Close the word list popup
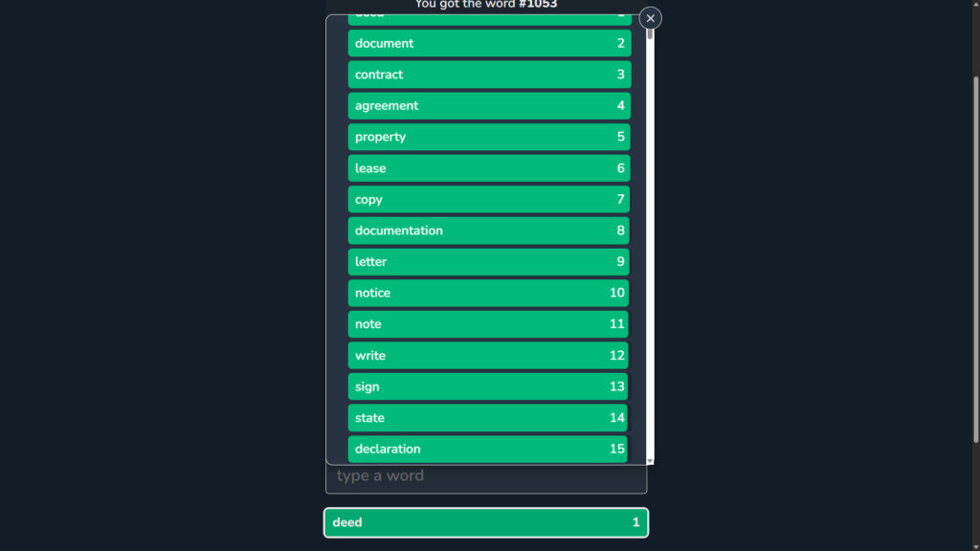This screenshot has width=980, height=551. [651, 18]
